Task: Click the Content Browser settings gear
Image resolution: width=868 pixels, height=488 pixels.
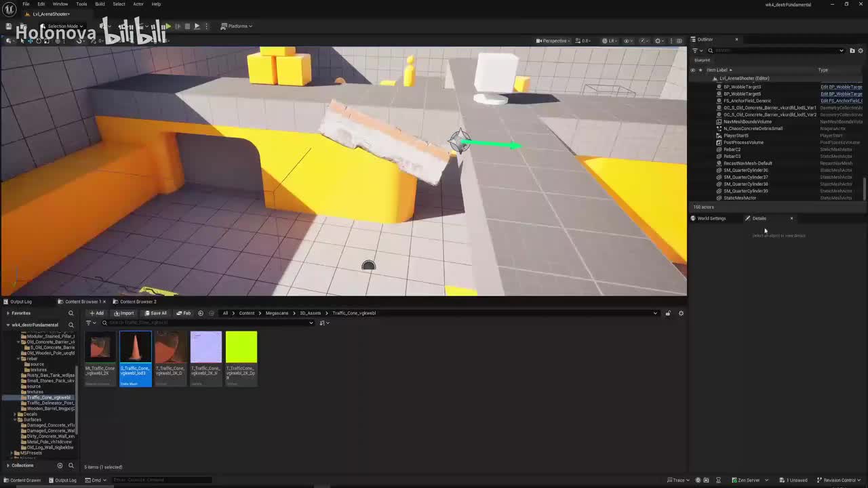Action: click(681, 313)
